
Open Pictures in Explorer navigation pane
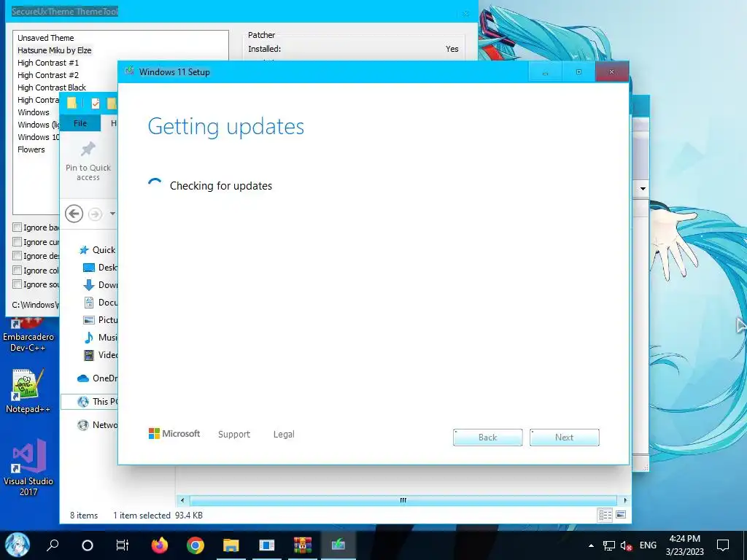[x=100, y=320]
